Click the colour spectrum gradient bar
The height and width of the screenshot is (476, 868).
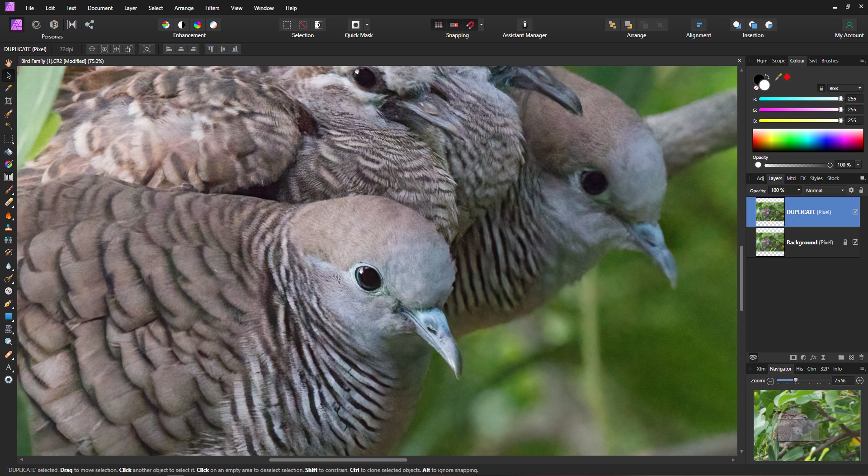(807, 140)
